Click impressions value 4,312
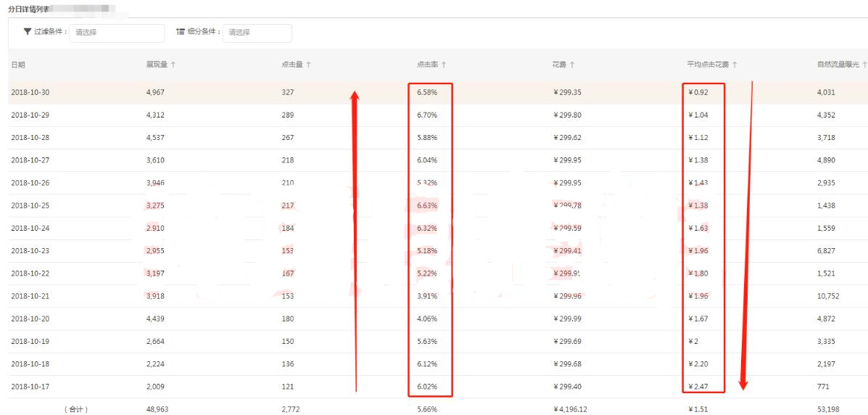Viewport: 868px width, 415px height. coord(156,115)
